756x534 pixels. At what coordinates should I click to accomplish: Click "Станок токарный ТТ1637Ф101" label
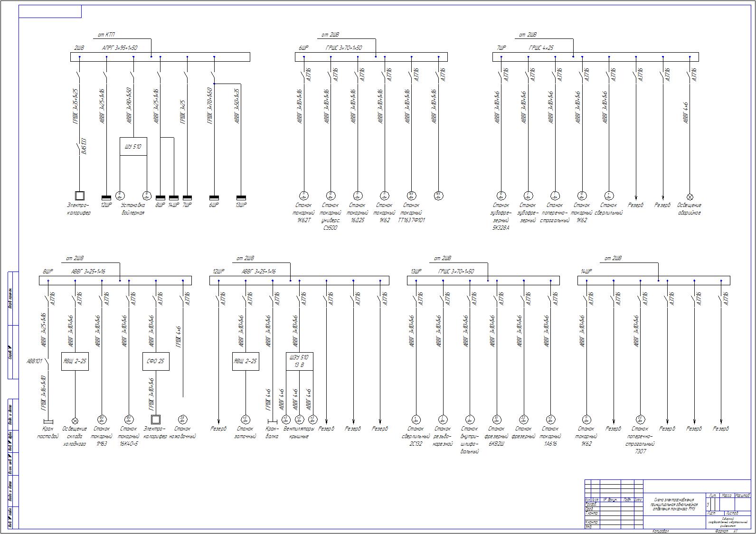(411, 213)
